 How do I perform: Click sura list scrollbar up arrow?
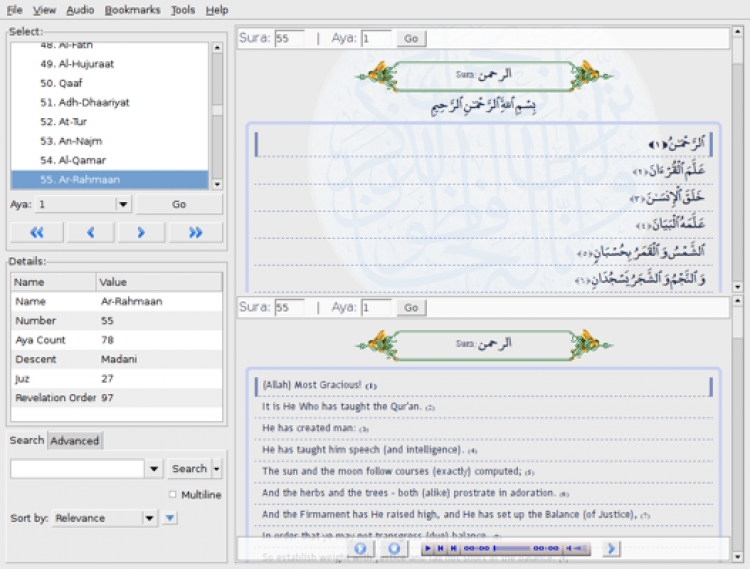217,47
